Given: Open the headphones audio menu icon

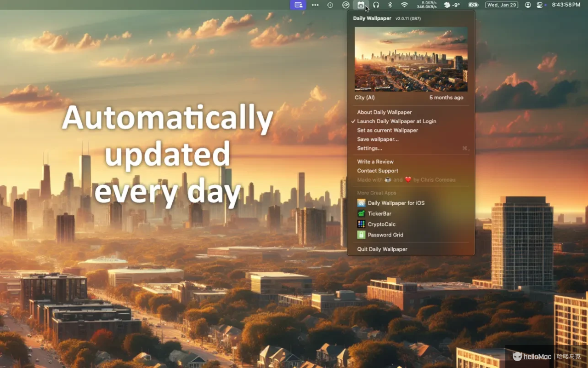Looking at the screenshot, I should click(x=376, y=5).
